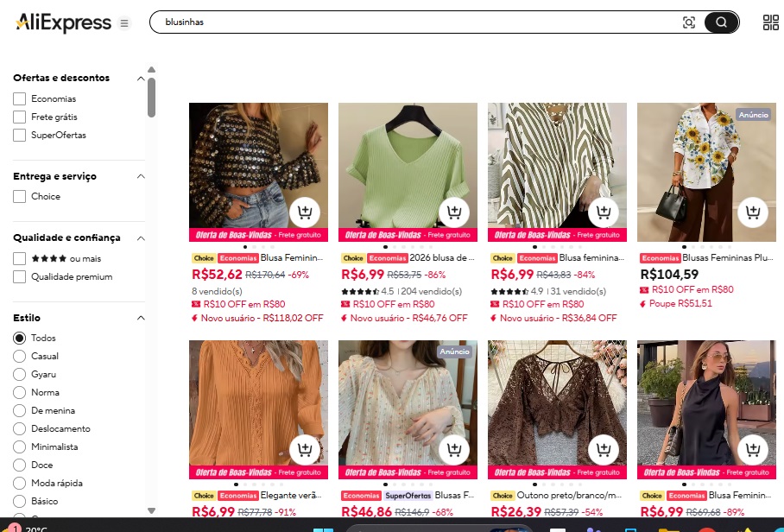Add sequin blouse R$52,62 to cart
The width and height of the screenshot is (784, 532).
click(305, 212)
